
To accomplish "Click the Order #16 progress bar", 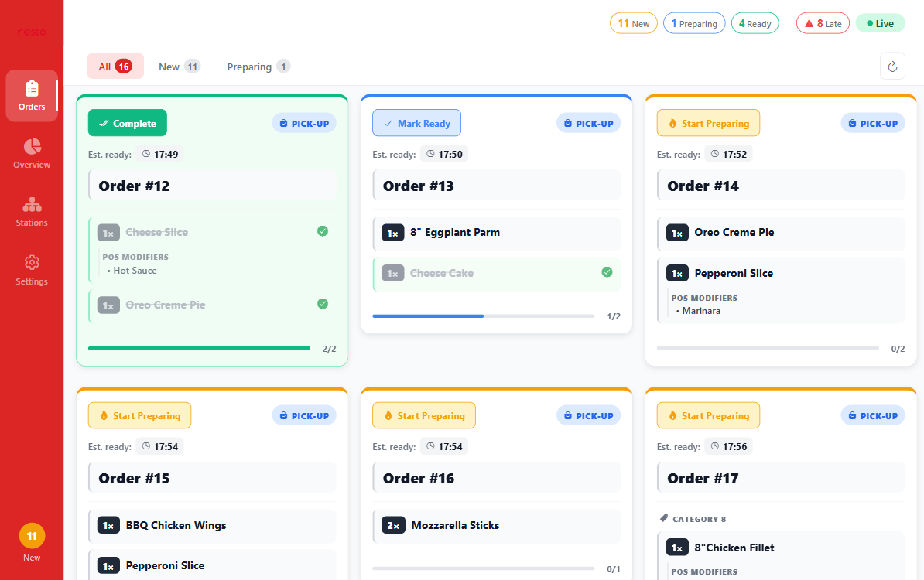I will tap(484, 569).
